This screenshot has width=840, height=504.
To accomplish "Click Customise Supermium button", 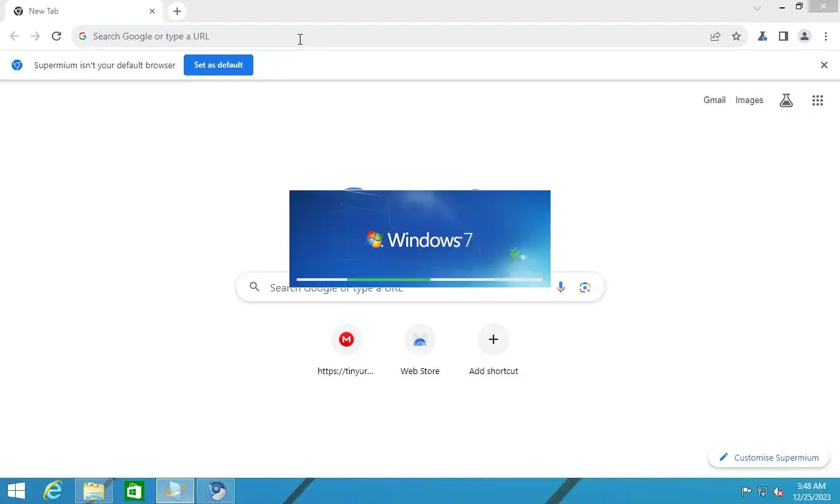I will (x=769, y=457).
